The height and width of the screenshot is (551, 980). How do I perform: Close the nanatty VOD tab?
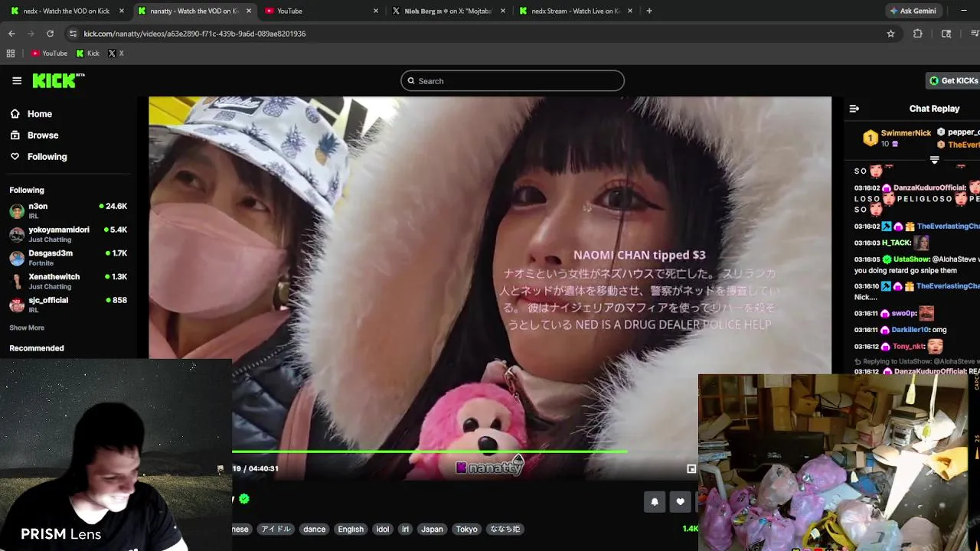249,11
